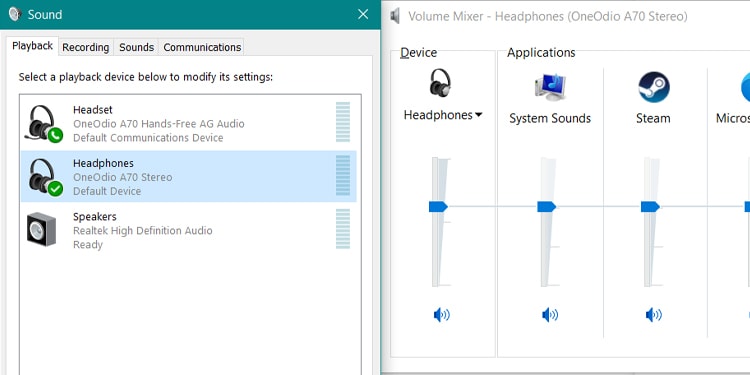This screenshot has width=750, height=375.
Task: Click the Steam application icon
Action: 654,87
